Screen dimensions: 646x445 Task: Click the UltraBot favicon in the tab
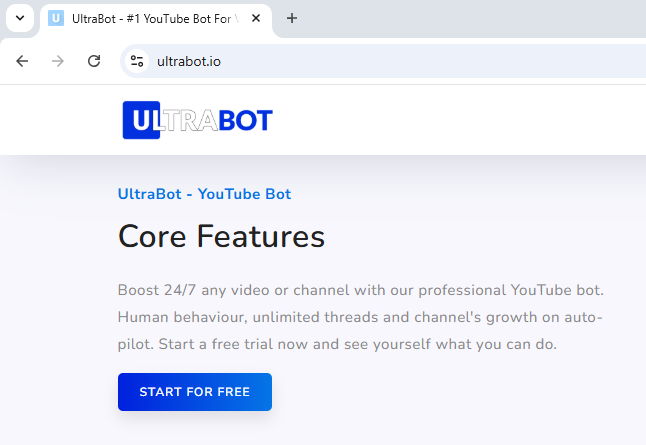[x=57, y=18]
